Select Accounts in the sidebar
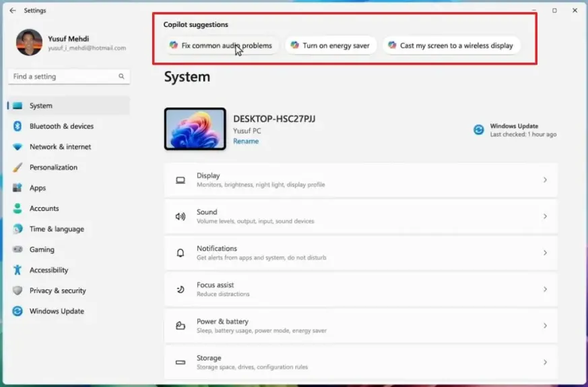This screenshot has width=588, height=387. click(x=44, y=208)
